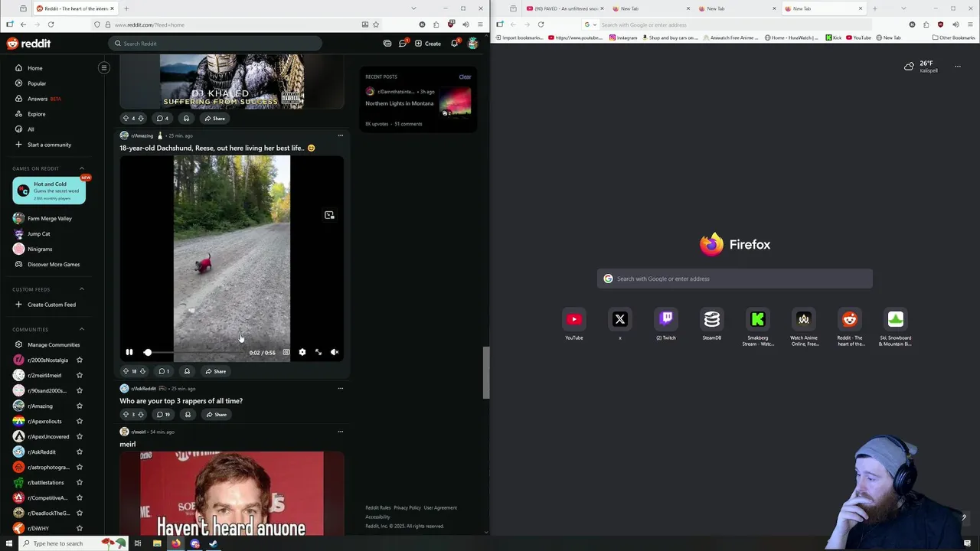This screenshot has width=980, height=551.
Task: Enter fullscreen on the dachshund video
Action: [318, 352]
